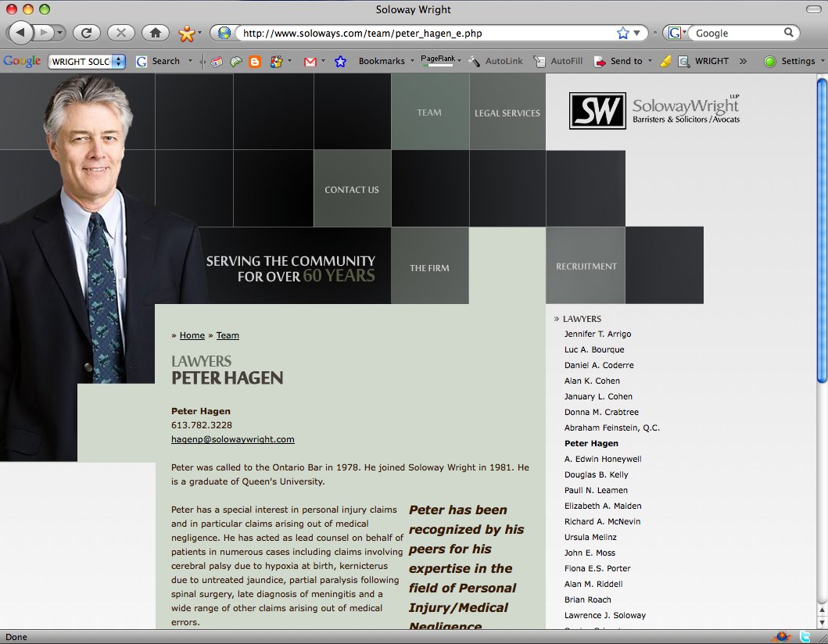This screenshot has width=828, height=644.
Task: Click the vertical scrollbar thumb
Action: [x=822, y=230]
